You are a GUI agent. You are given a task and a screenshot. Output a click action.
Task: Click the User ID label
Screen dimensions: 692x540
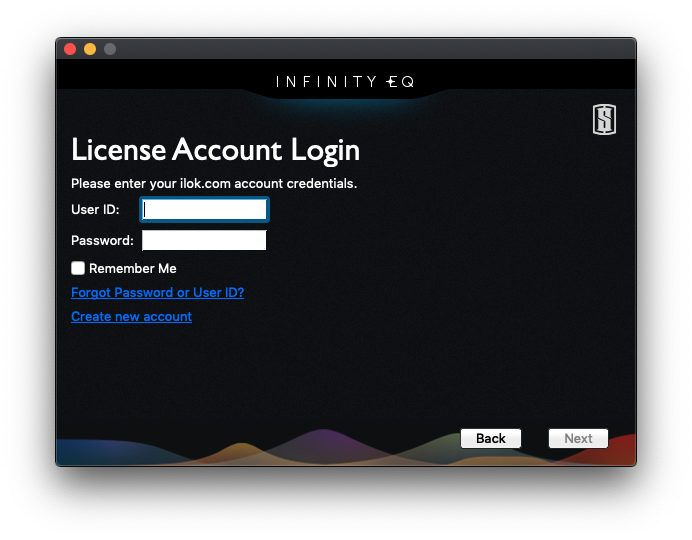click(95, 210)
